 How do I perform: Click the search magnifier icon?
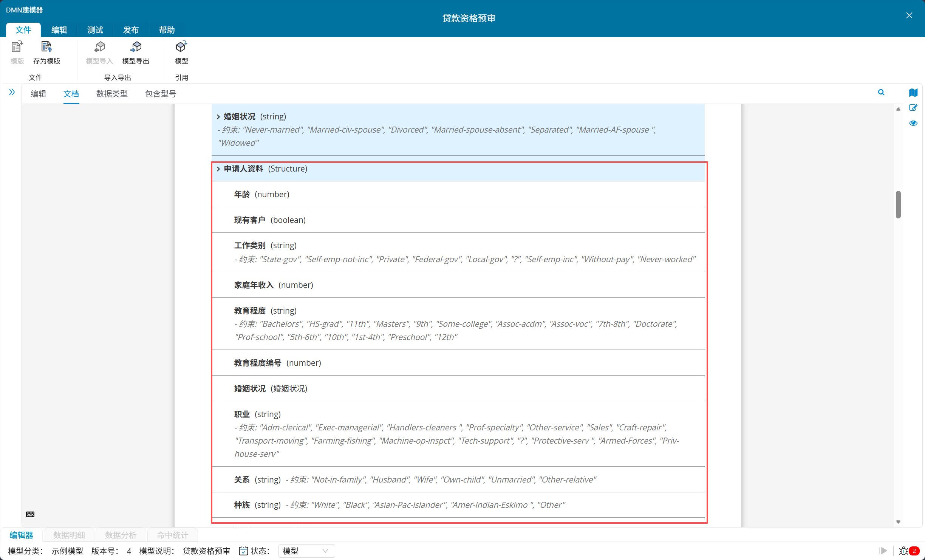tap(881, 93)
